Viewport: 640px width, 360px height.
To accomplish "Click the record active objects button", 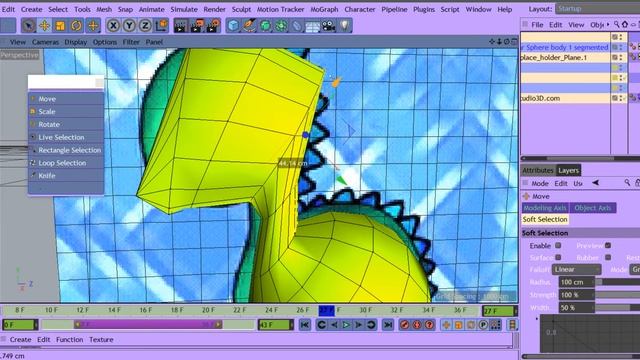I will 404,325.
